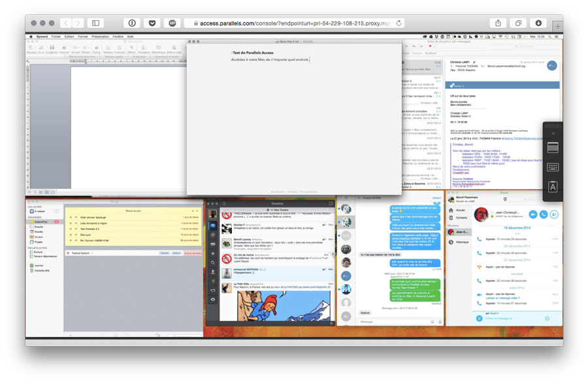Open Francine Thomas's email address link in Mail

pyautogui.click(x=522, y=139)
